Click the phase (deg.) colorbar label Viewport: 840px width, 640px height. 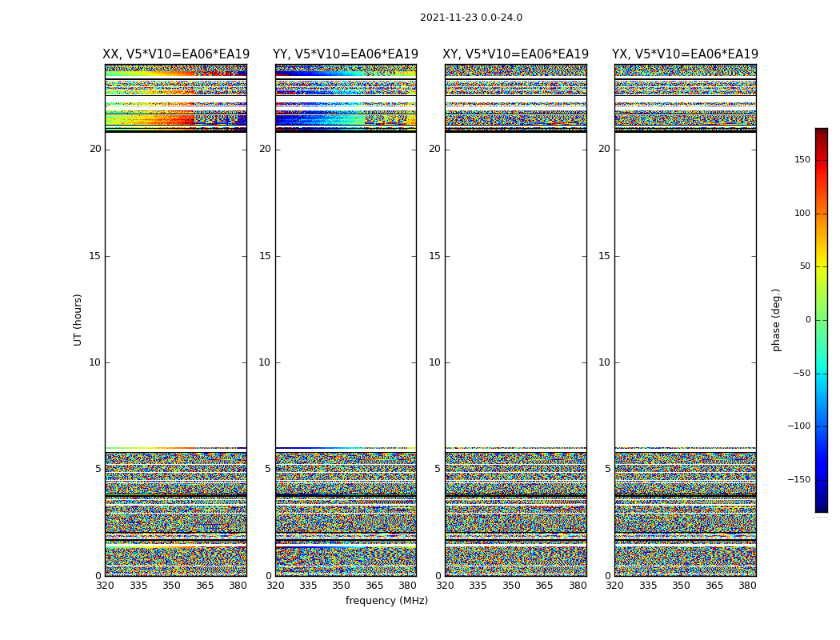tap(776, 320)
